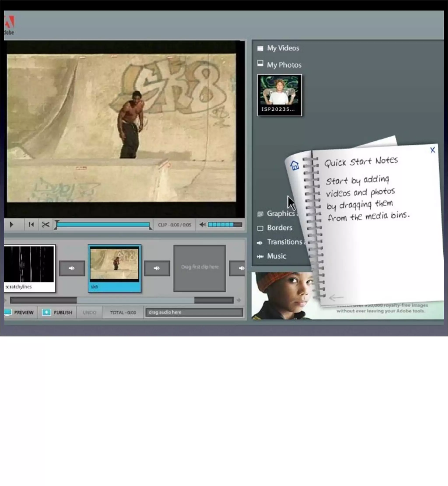Select the scissors trim tool

(45, 225)
